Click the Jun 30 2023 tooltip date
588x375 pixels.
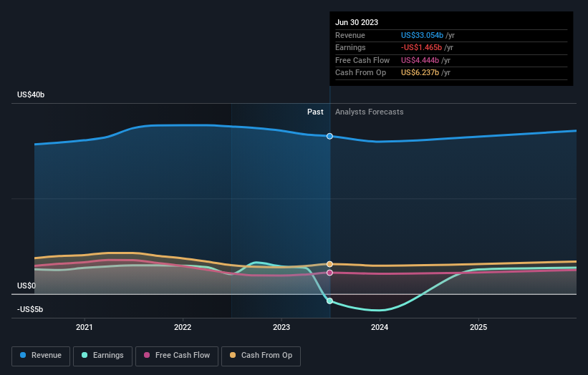coord(357,22)
